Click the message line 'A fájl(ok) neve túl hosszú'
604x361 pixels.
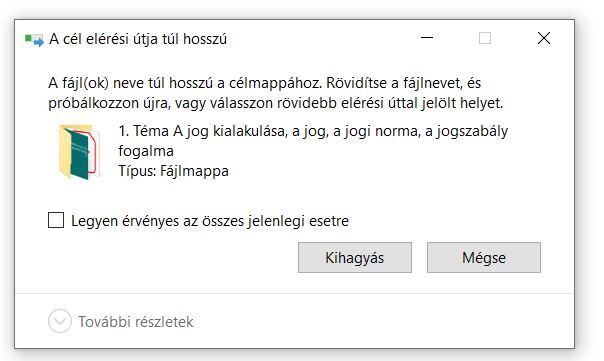click(131, 83)
